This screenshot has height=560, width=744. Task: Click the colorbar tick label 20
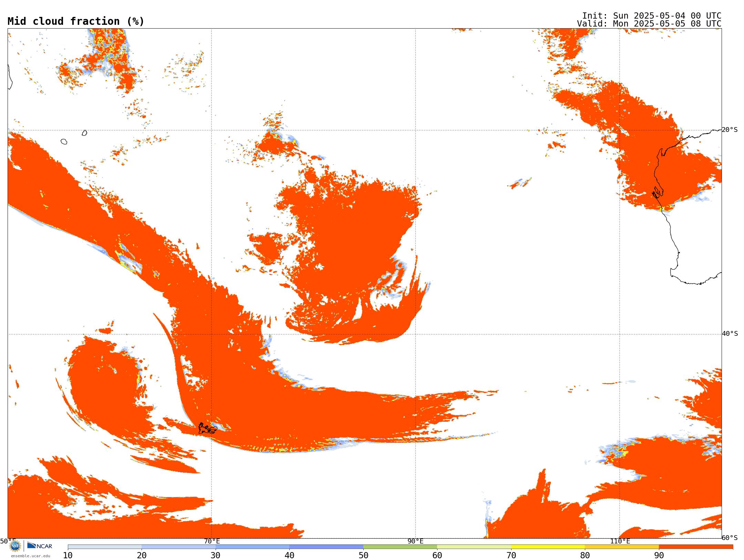[x=142, y=556]
